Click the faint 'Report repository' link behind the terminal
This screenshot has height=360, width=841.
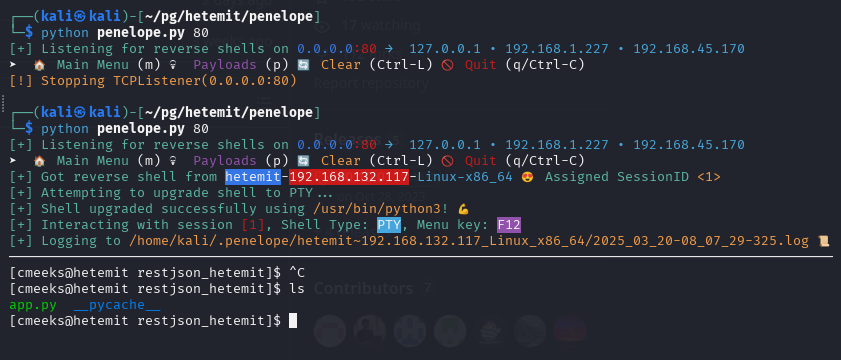pyautogui.click(x=371, y=83)
